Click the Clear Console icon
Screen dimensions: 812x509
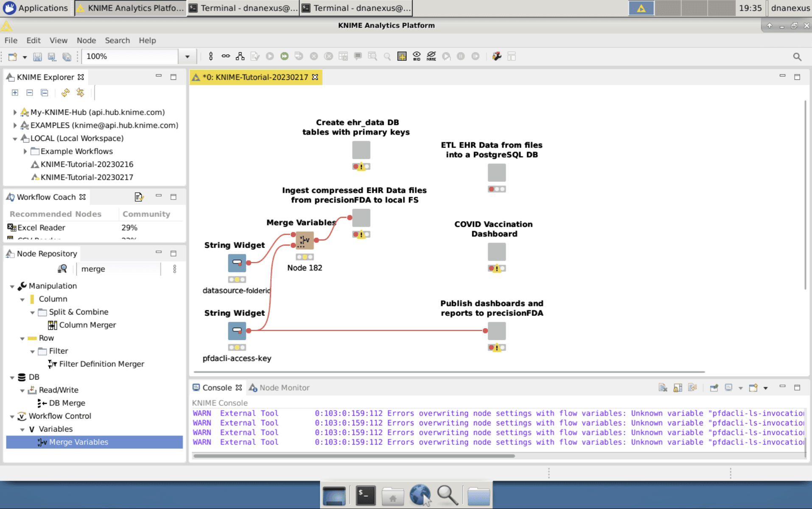click(x=663, y=388)
